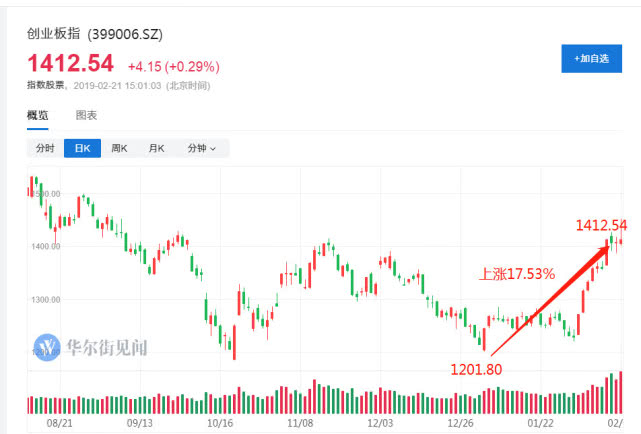
Task: Click the 创业板指 (399006.SZ) index title
Action: tap(94, 34)
